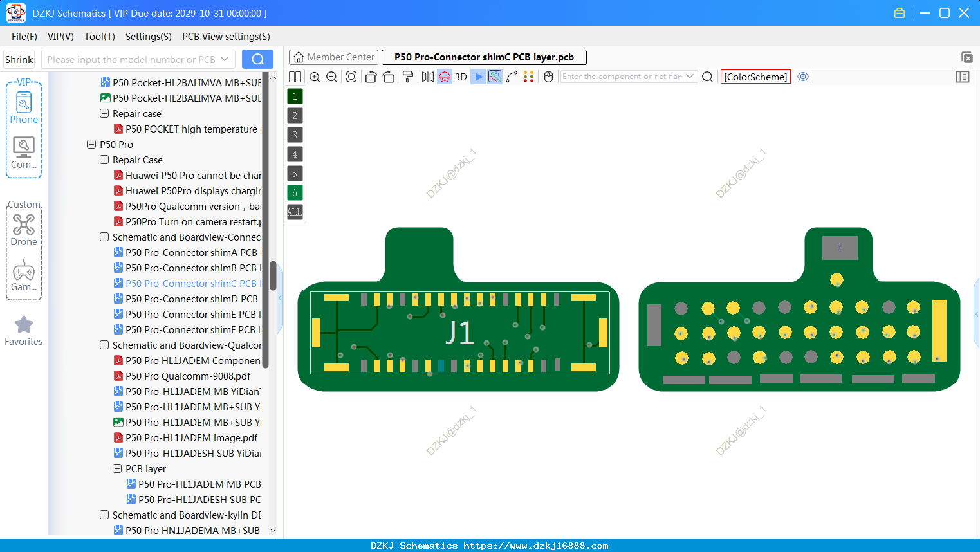
Task: Toggle the red highlighted dome tool icon
Action: [x=445, y=77]
